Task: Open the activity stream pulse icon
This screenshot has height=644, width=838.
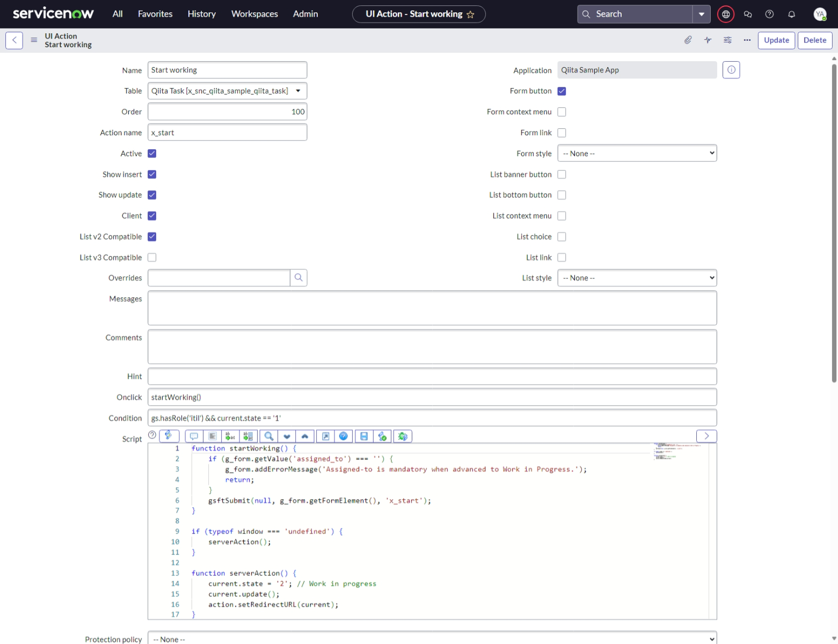Action: 708,40
